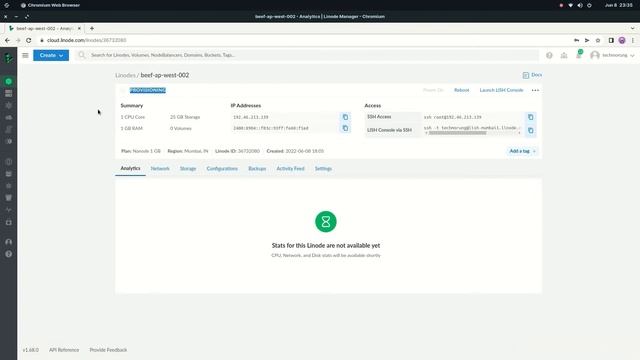Click the v1.68.0 version link
Screen dimensions: 640x360
pos(31,350)
